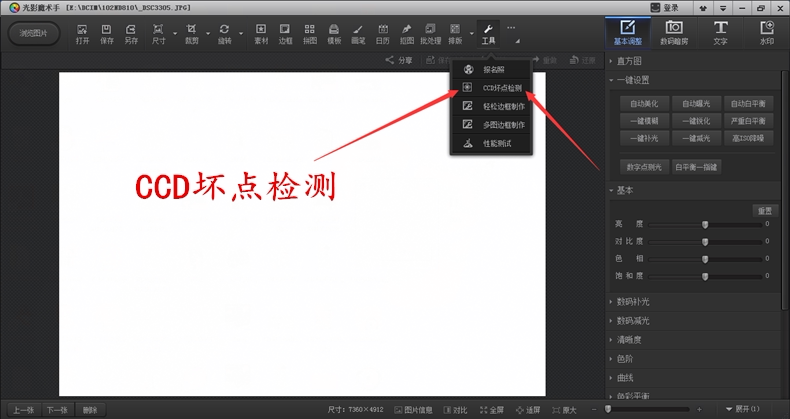Show image at 原大 original size
The height and width of the screenshot is (419, 790).
tap(564, 410)
